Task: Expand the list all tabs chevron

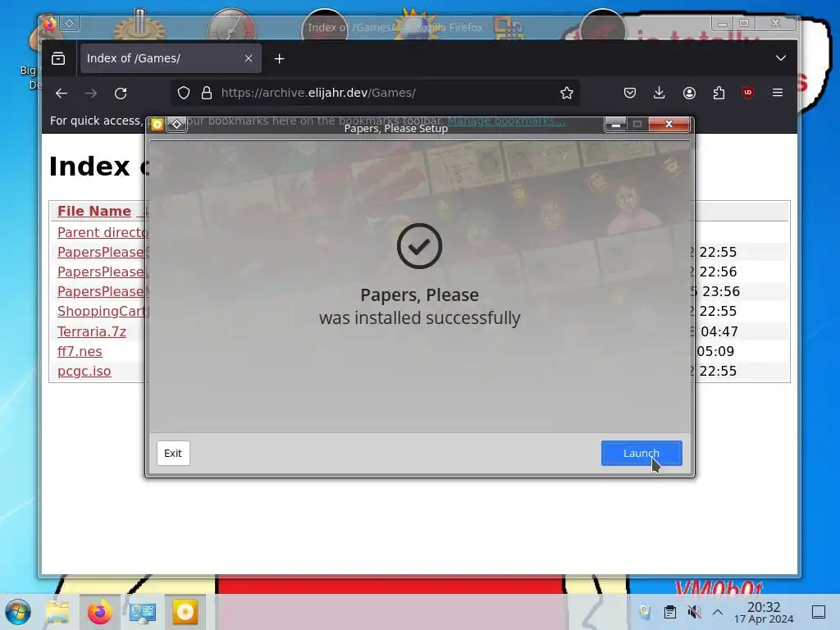Action: [781, 58]
